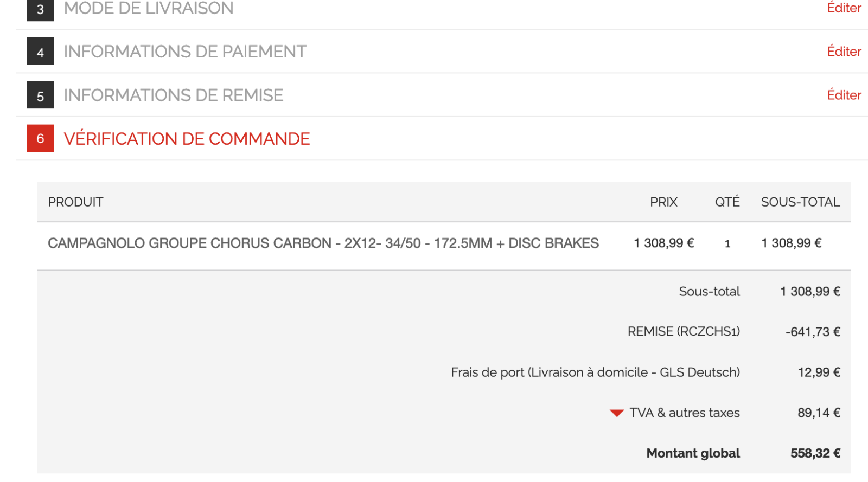The height and width of the screenshot is (482, 868).
Task: Click the Montant global amount 558,32 €
Action: click(815, 453)
